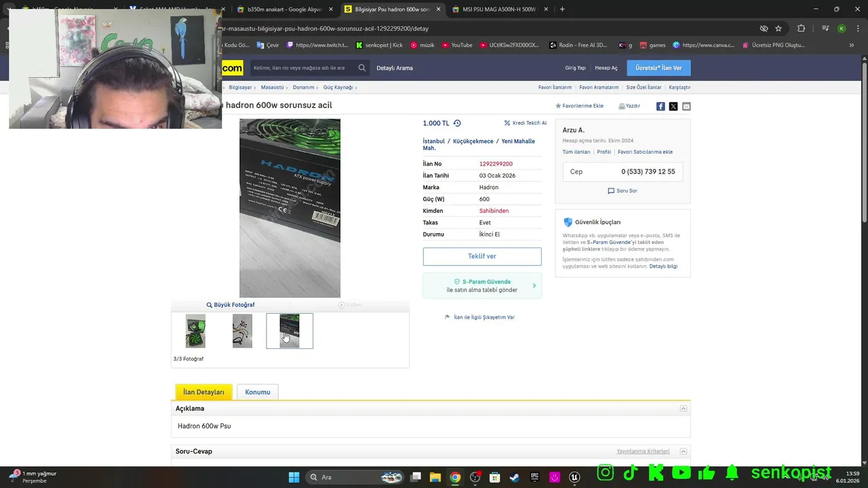868x488 pixels.
Task: Open Microsoft Store from the taskbar
Action: click(495, 477)
